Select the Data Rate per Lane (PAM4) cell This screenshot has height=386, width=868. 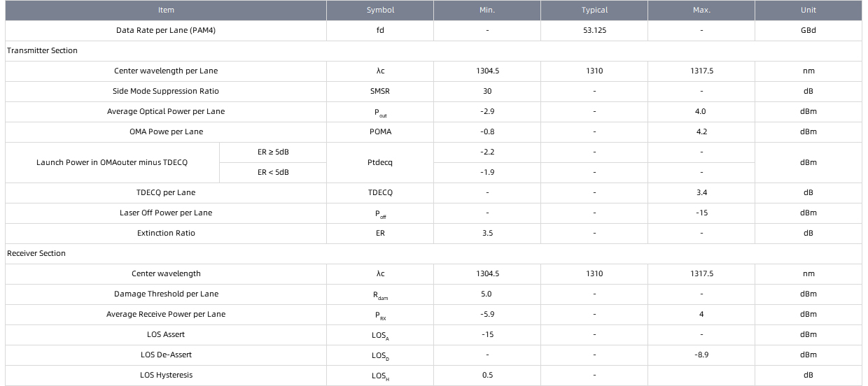(166, 31)
